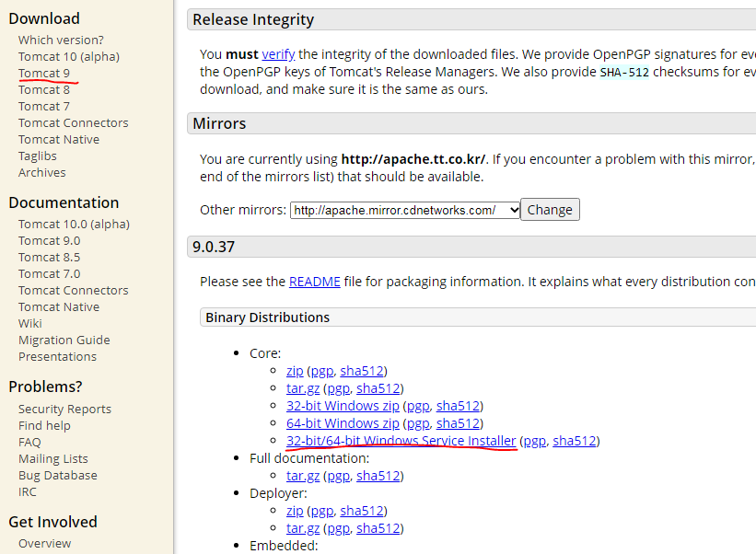756x554 pixels.
Task: Open Tomcat 7 download link
Action: pos(44,106)
